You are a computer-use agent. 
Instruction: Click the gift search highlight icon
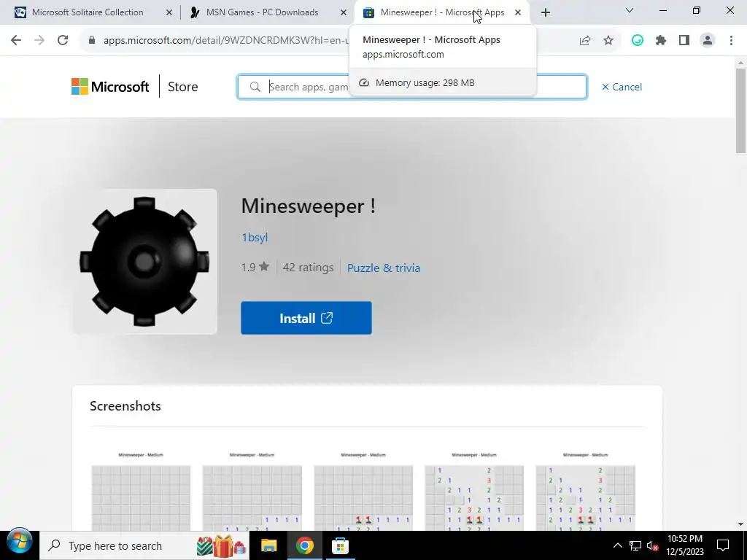pyautogui.click(x=222, y=546)
